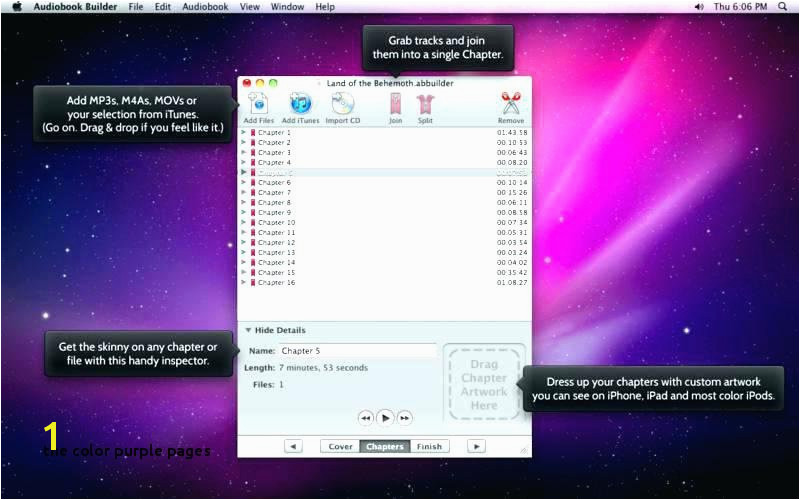Click the bookmark icon of Chapter 8

click(253, 203)
